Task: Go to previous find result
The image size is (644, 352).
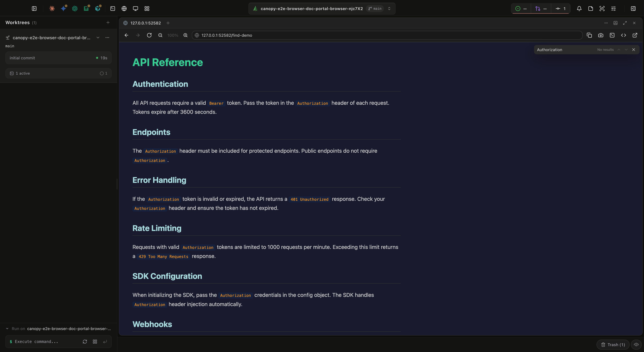Action: point(619,50)
